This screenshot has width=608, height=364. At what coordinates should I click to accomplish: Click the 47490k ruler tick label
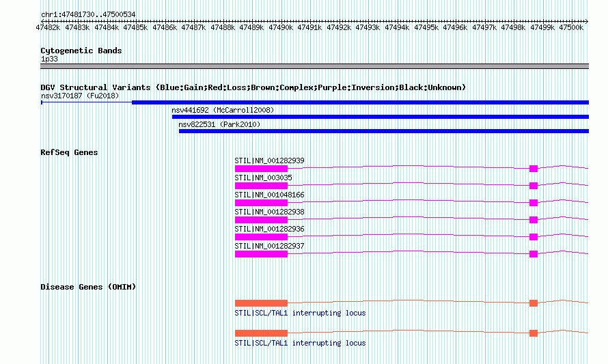[x=281, y=27]
